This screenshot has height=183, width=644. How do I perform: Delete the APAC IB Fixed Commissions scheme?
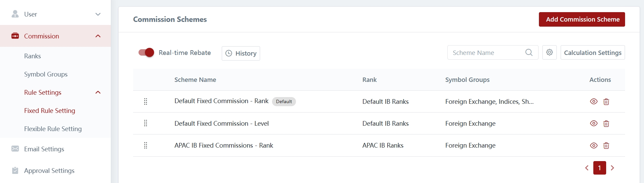pos(606,146)
